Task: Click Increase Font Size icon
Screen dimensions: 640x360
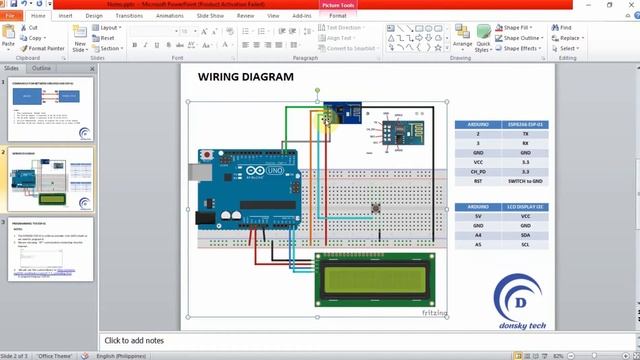Action: click(204, 31)
